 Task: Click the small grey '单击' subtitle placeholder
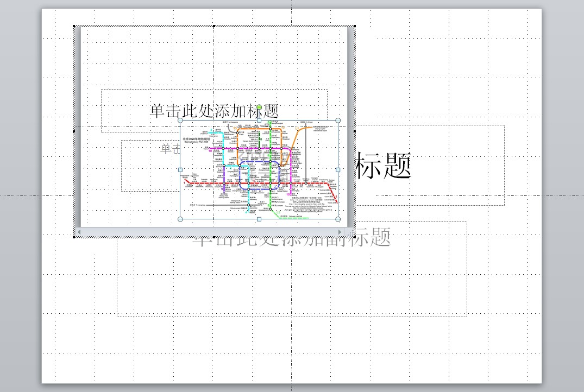(x=171, y=149)
